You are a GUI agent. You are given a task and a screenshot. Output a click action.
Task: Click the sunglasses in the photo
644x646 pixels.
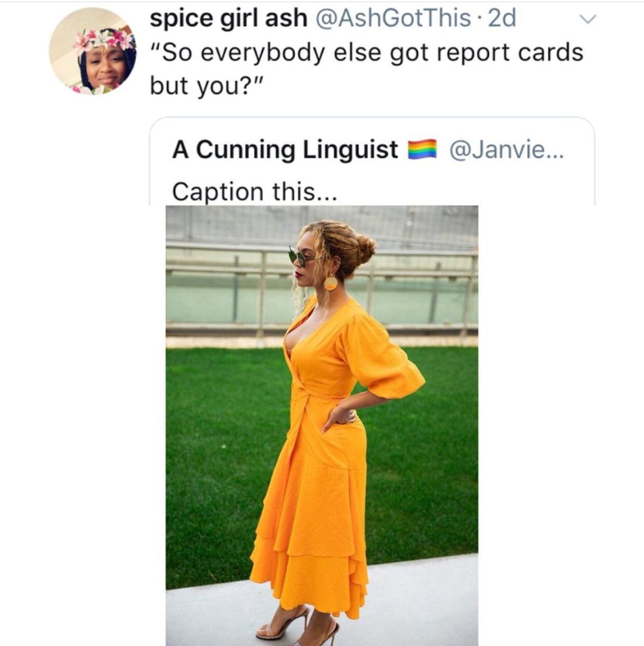coord(299,257)
